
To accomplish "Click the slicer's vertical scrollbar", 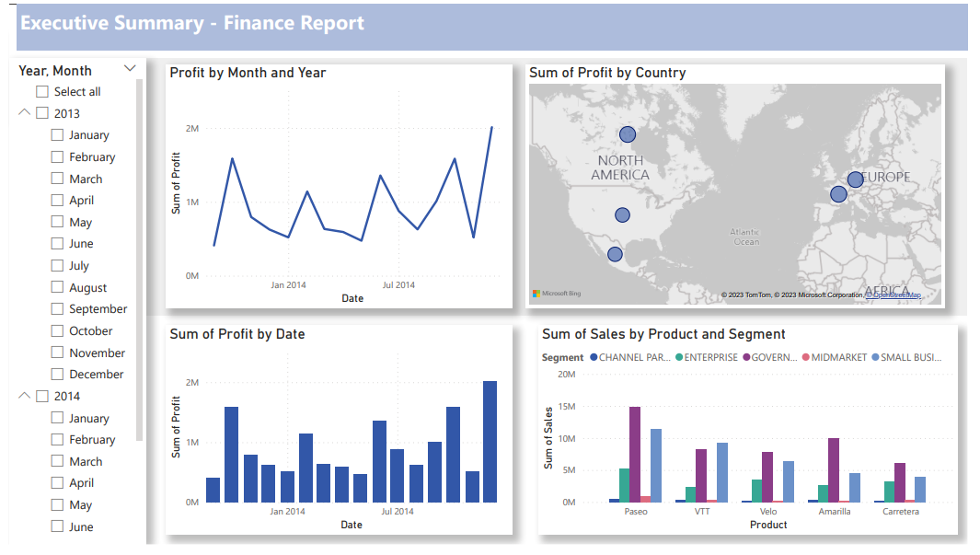I will (140, 258).
